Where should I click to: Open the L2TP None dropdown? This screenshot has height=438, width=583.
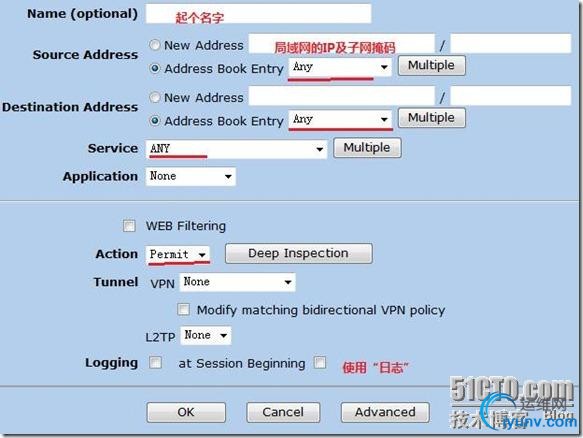coord(206,335)
